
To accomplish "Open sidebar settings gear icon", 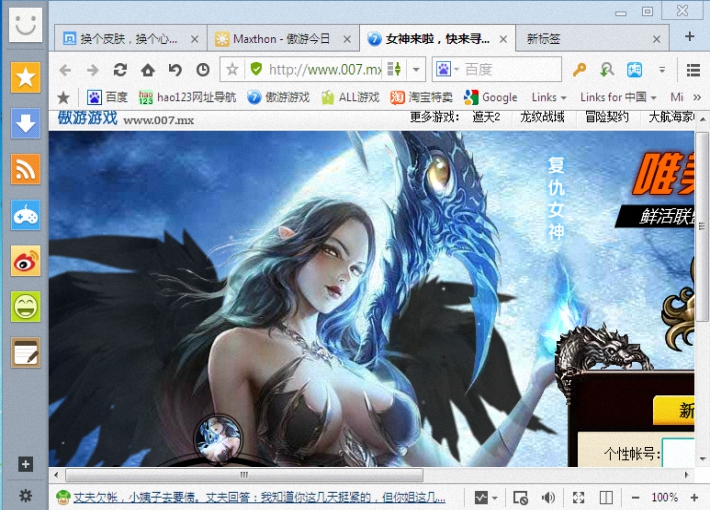I will click(x=25, y=496).
